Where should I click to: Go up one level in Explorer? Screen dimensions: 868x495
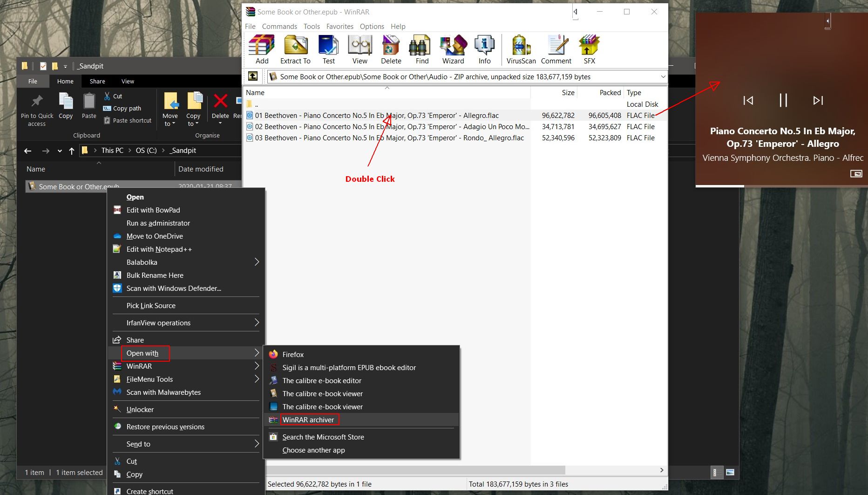point(71,151)
